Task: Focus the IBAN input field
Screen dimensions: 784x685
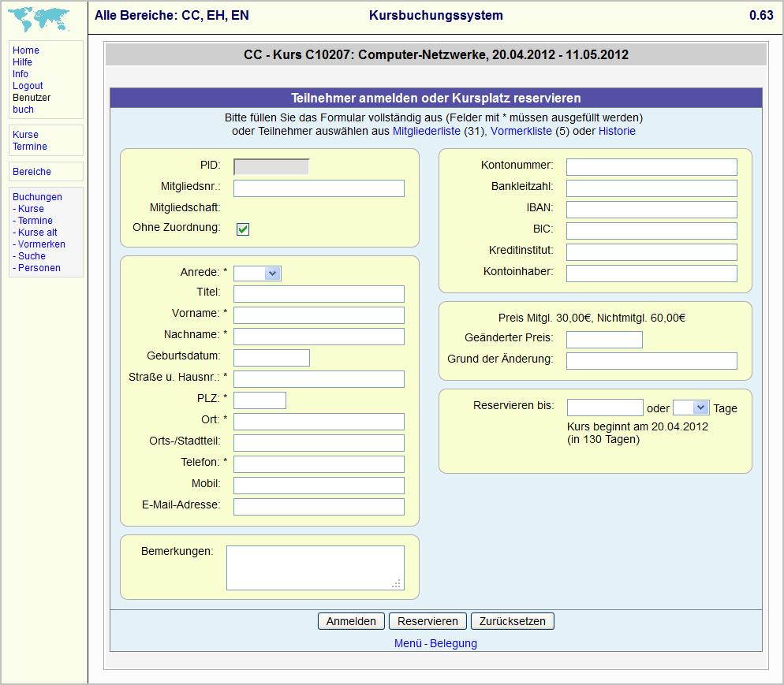Action: tap(652, 210)
